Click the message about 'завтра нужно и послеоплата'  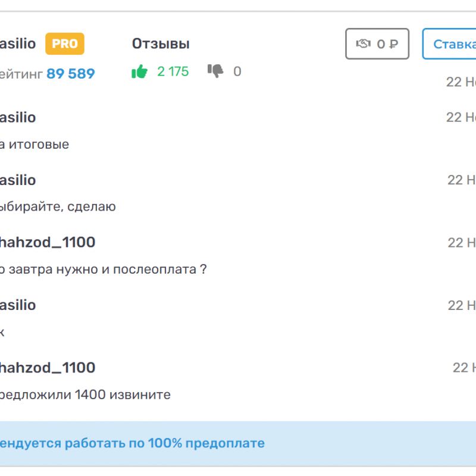tap(103, 270)
